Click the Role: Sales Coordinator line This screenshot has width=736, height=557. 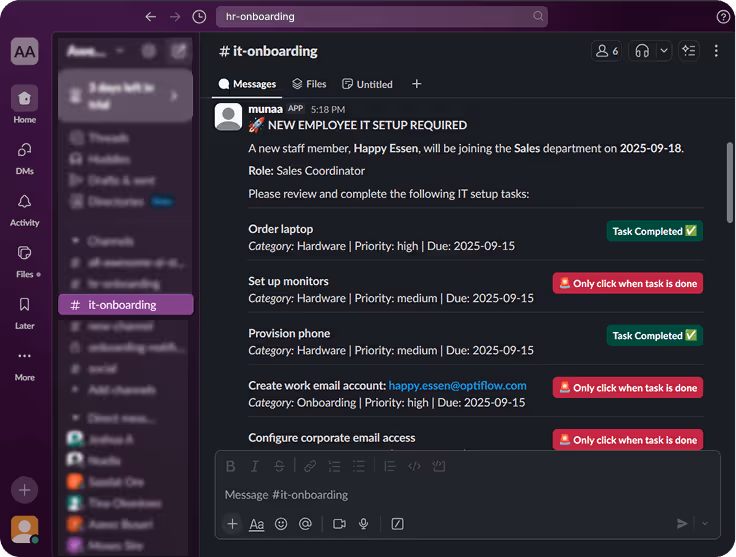[x=307, y=171]
